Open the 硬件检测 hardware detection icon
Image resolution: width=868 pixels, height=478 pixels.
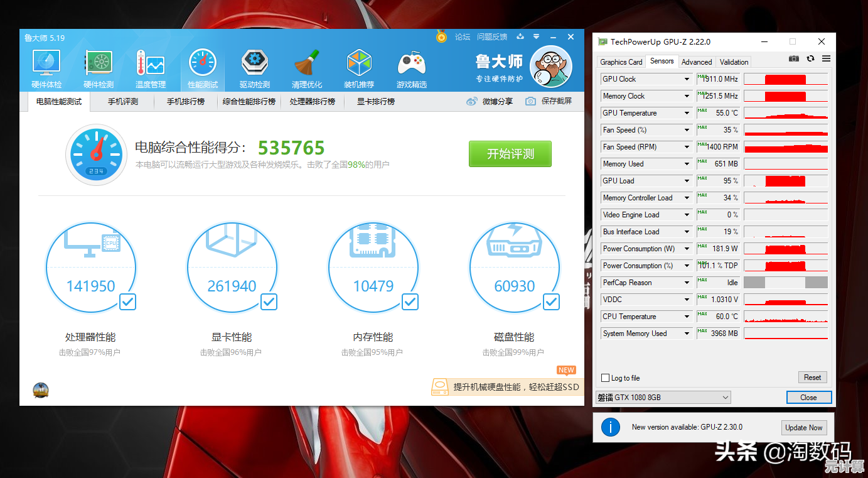click(99, 63)
